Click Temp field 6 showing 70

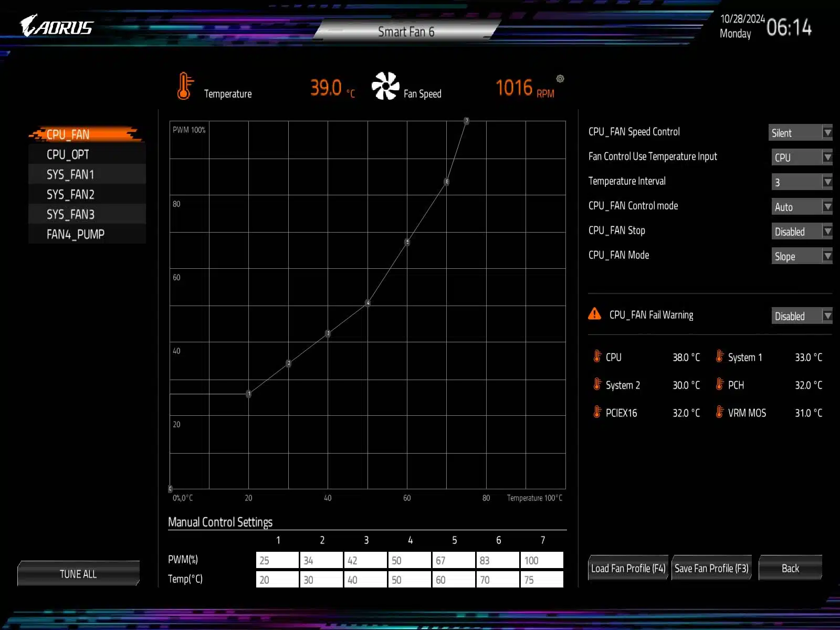(498, 580)
